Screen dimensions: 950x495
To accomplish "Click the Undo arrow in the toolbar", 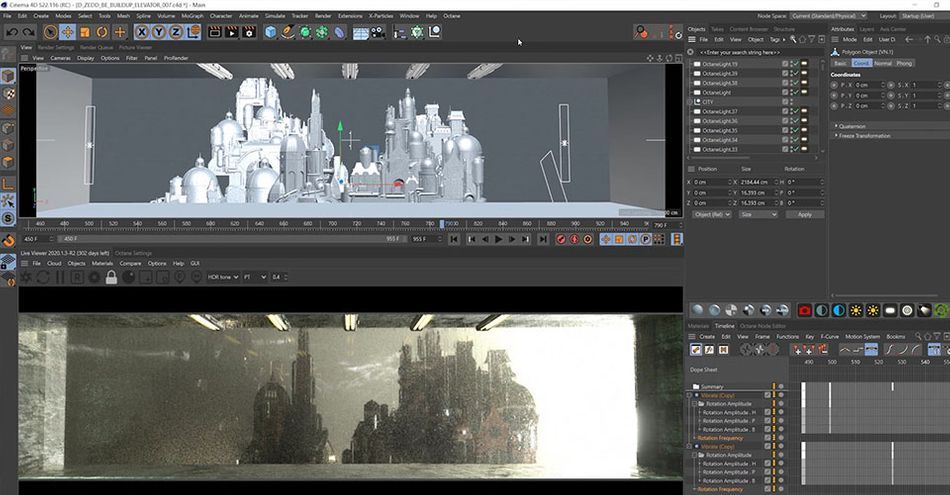I will (x=12, y=32).
